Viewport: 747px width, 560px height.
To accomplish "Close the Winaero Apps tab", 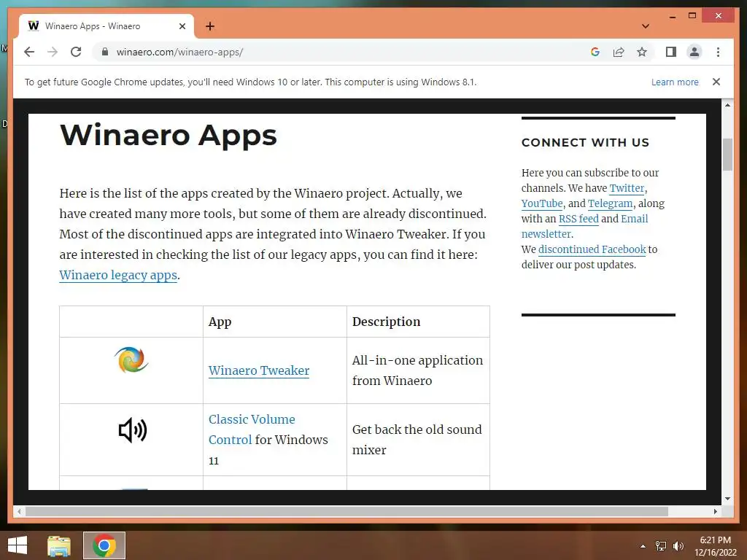I will (x=182, y=26).
